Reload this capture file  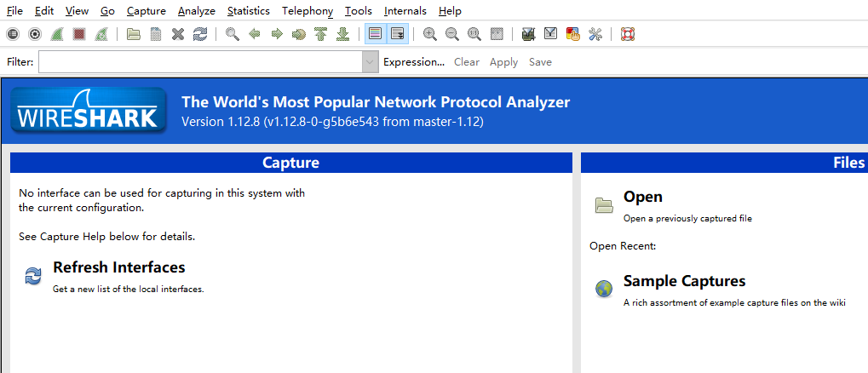(200, 34)
